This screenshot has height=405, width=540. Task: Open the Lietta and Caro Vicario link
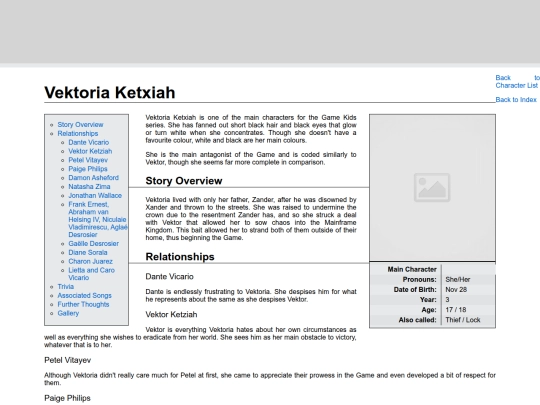coord(91,274)
